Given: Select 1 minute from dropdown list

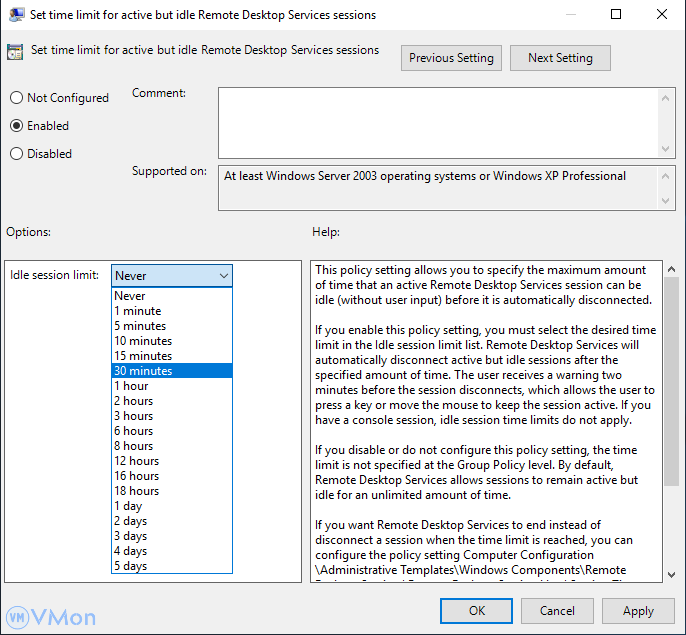Looking at the screenshot, I should (137, 311).
